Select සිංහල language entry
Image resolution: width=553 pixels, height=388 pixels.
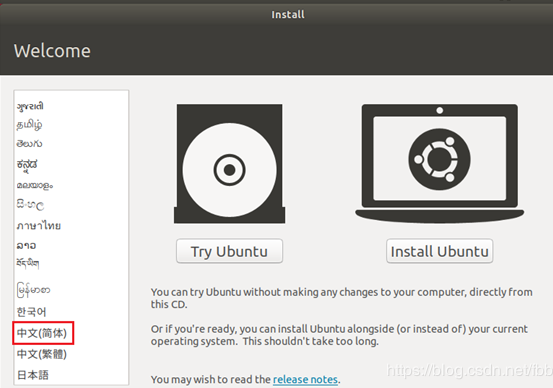pos(30,205)
